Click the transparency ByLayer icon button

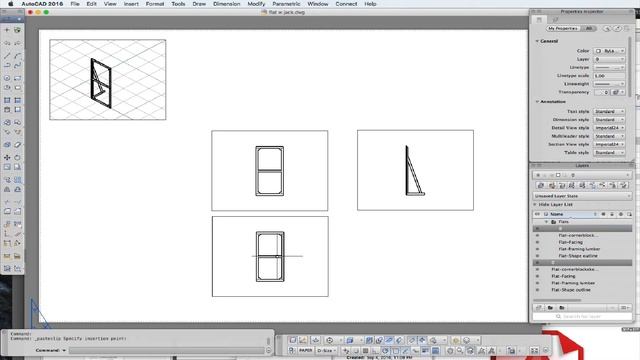(618, 92)
